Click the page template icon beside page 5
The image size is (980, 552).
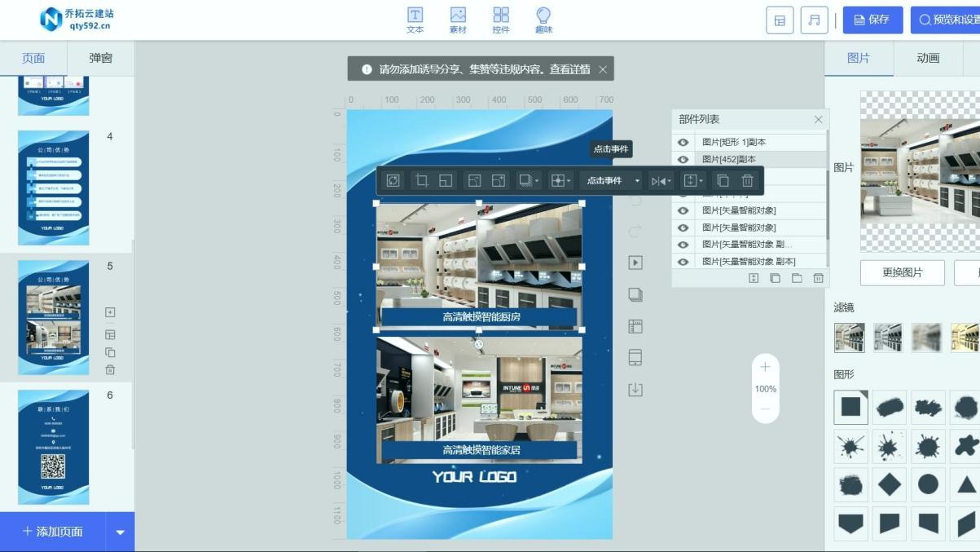point(110,334)
